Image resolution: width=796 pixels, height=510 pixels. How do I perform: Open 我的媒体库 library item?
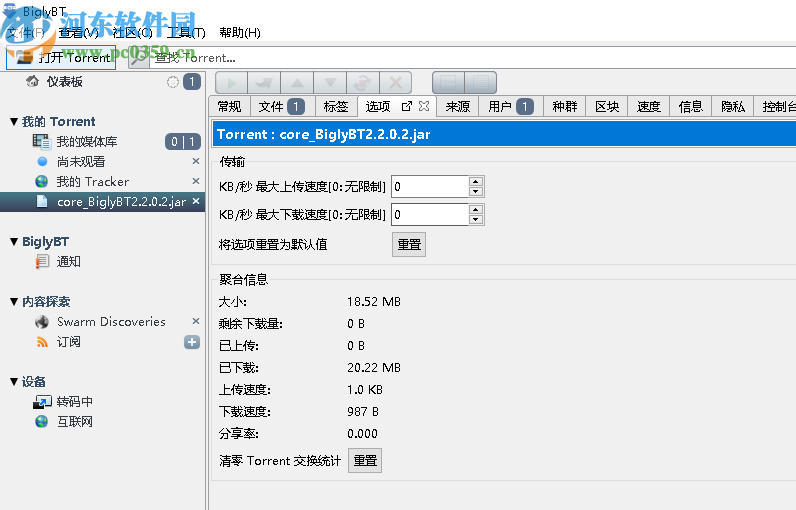(x=87, y=142)
